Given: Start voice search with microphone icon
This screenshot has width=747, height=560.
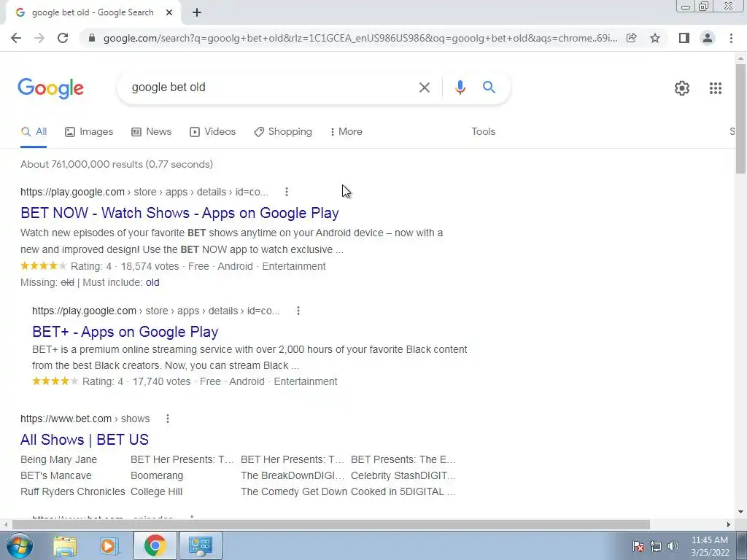Looking at the screenshot, I should coord(460,87).
